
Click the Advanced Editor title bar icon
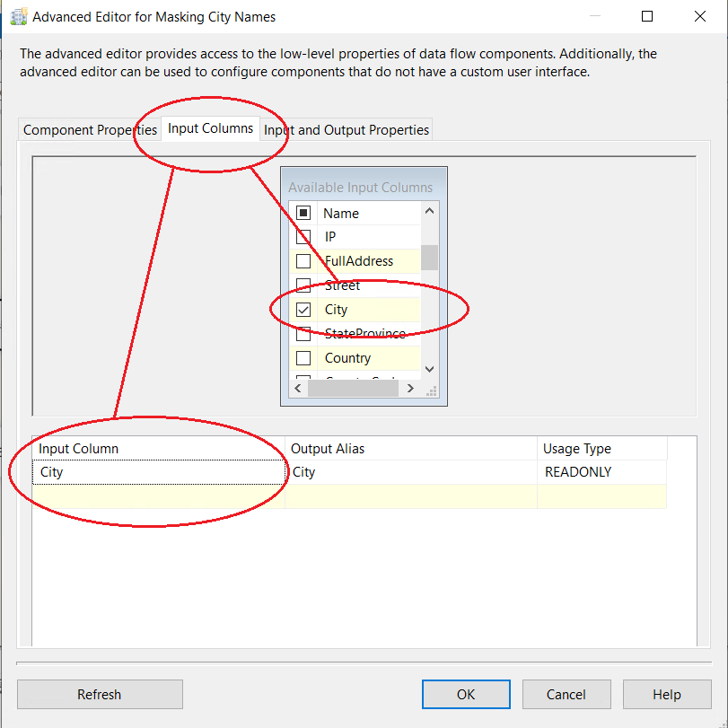(x=18, y=16)
